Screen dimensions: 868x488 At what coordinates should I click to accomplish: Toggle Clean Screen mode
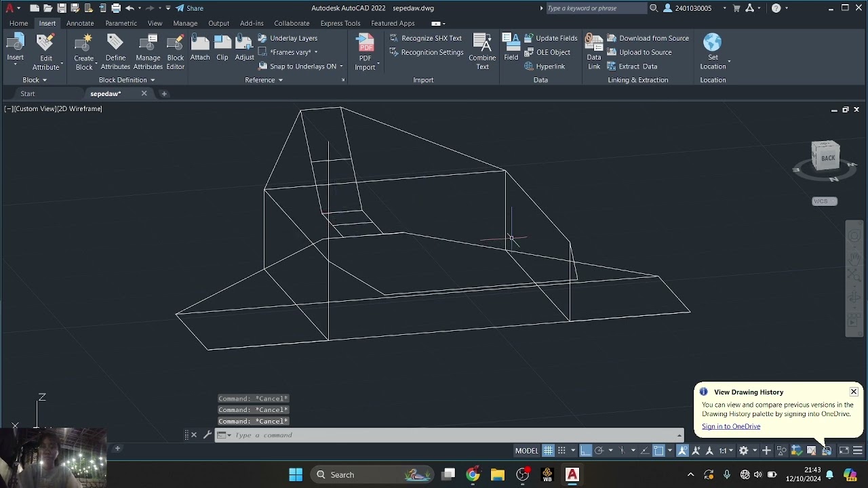(844, 451)
